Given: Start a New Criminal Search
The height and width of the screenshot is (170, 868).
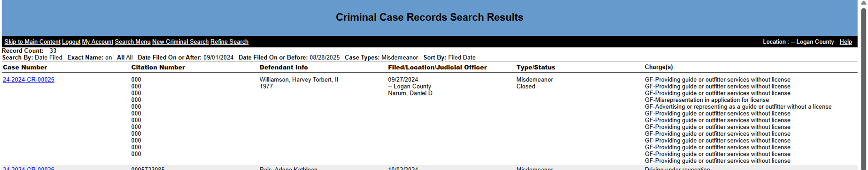Looking at the screenshot, I should 180,42.
